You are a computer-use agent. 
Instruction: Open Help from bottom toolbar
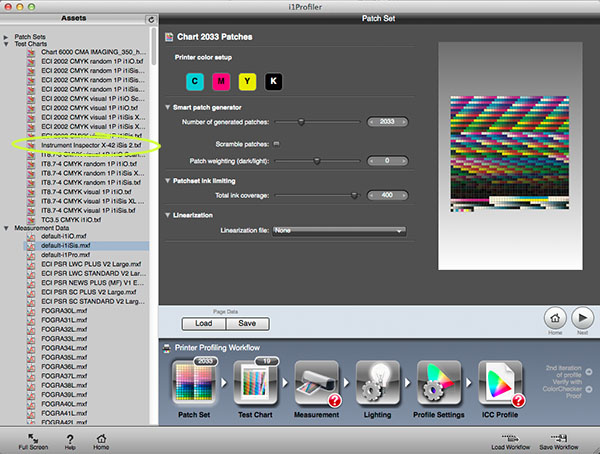tap(70, 442)
